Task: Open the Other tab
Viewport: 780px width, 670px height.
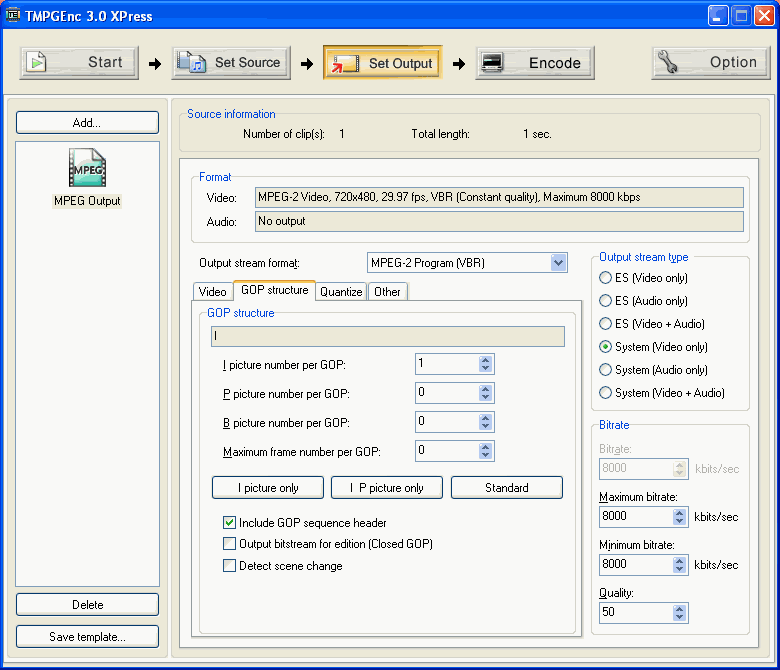Action: pyautogui.click(x=388, y=291)
